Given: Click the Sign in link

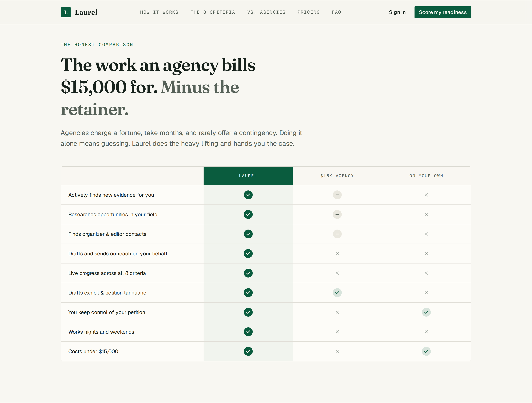Looking at the screenshot, I should (397, 12).
